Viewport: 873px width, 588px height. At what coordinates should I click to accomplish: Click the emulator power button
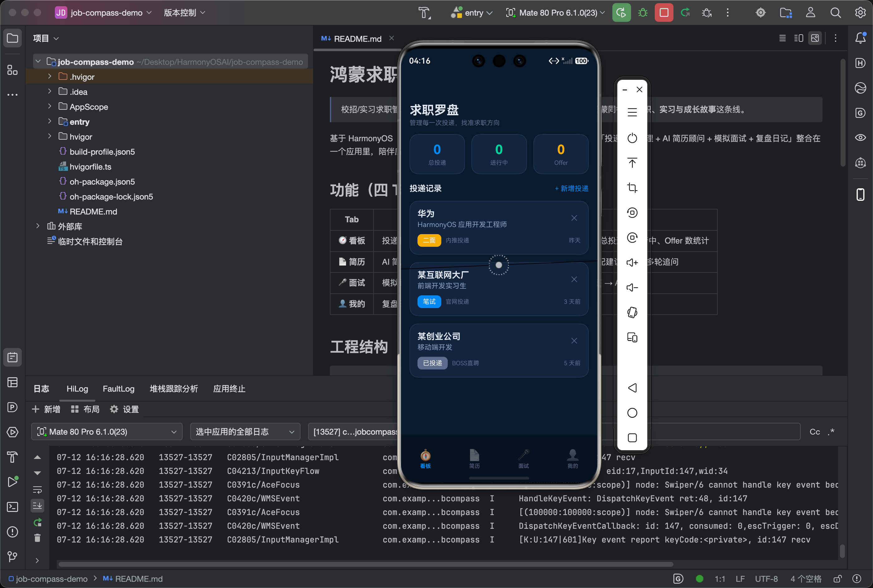pos(632,138)
